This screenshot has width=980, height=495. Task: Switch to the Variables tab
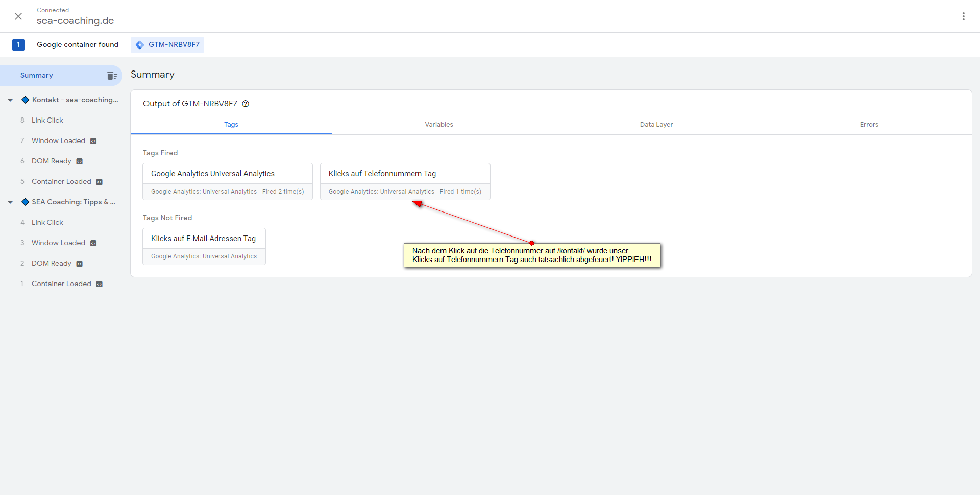pyautogui.click(x=439, y=125)
